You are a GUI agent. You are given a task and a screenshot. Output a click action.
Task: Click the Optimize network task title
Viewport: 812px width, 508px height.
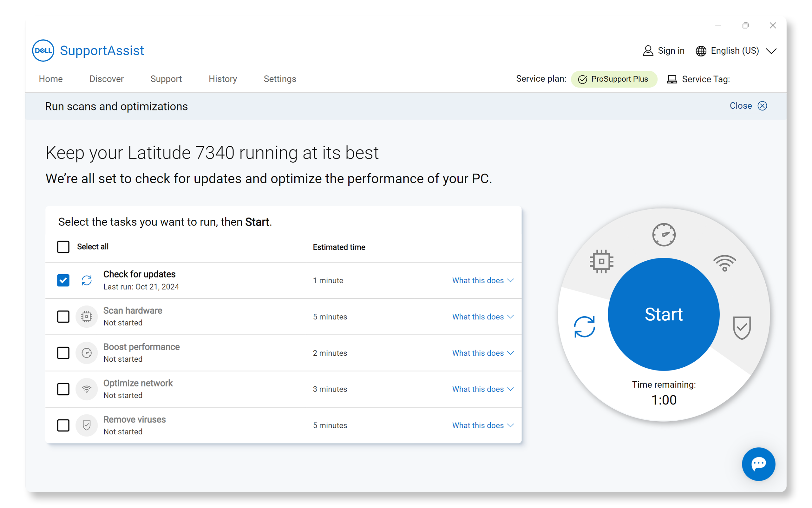tap(138, 383)
